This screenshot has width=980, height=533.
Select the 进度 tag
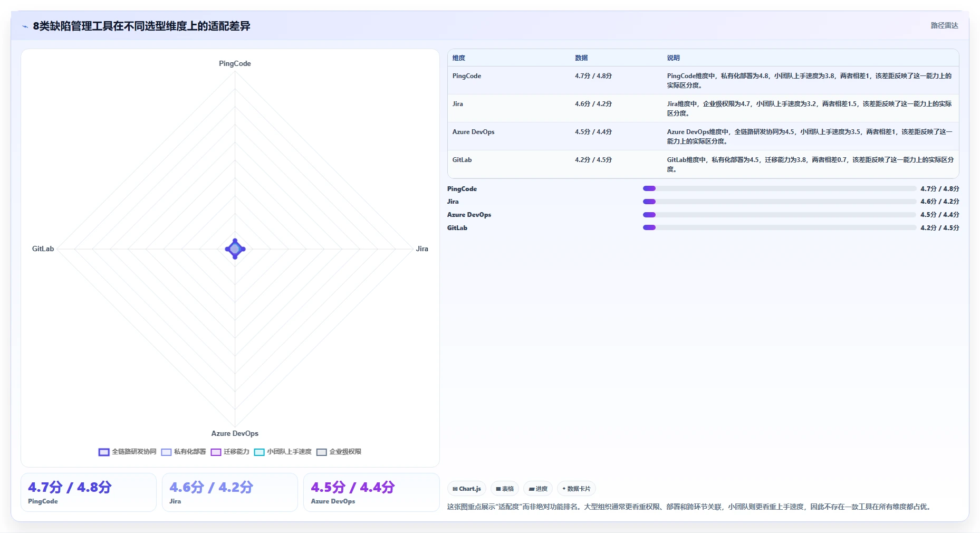pyautogui.click(x=538, y=489)
